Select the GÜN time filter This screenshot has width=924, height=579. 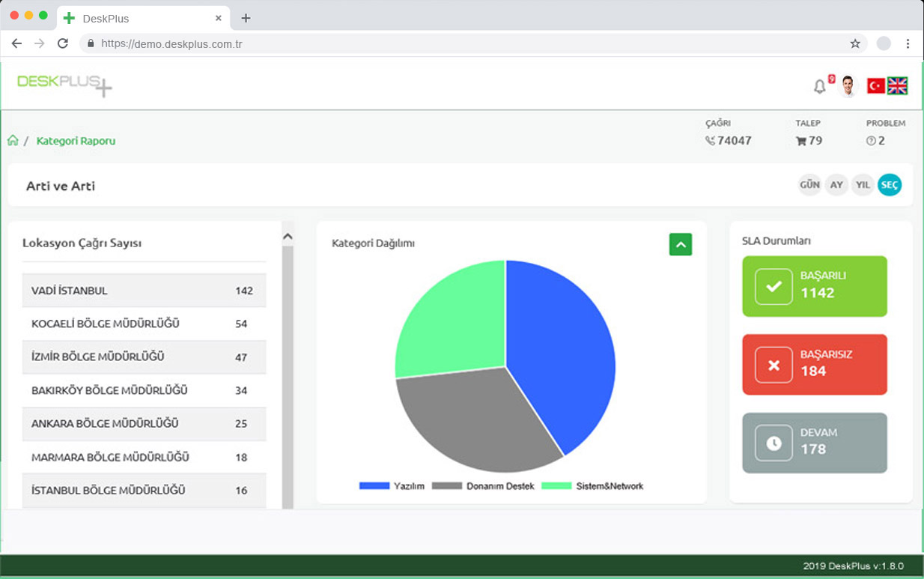pos(809,185)
